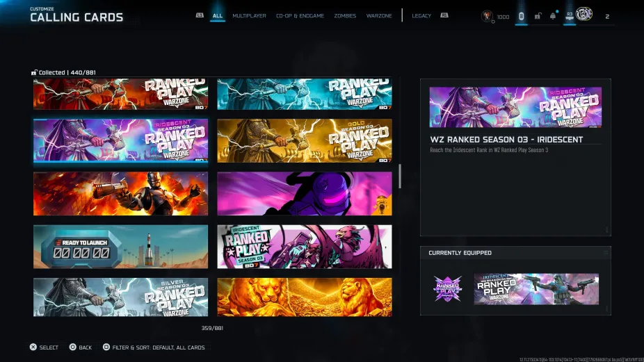
Task: Click the cross SELECT button icon
Action: click(x=33, y=347)
